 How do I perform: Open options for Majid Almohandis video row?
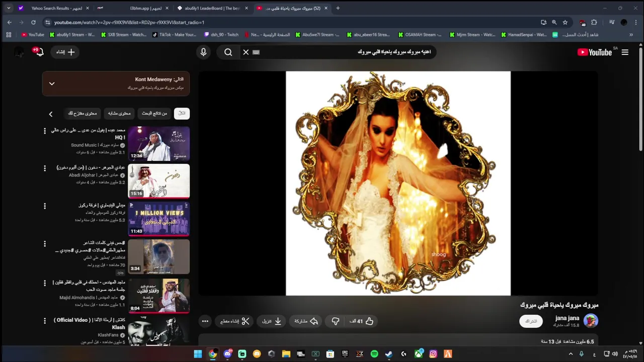[x=45, y=283]
